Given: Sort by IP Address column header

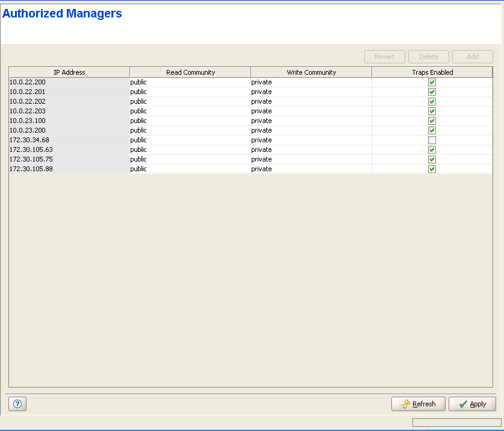Looking at the screenshot, I should tap(69, 72).
